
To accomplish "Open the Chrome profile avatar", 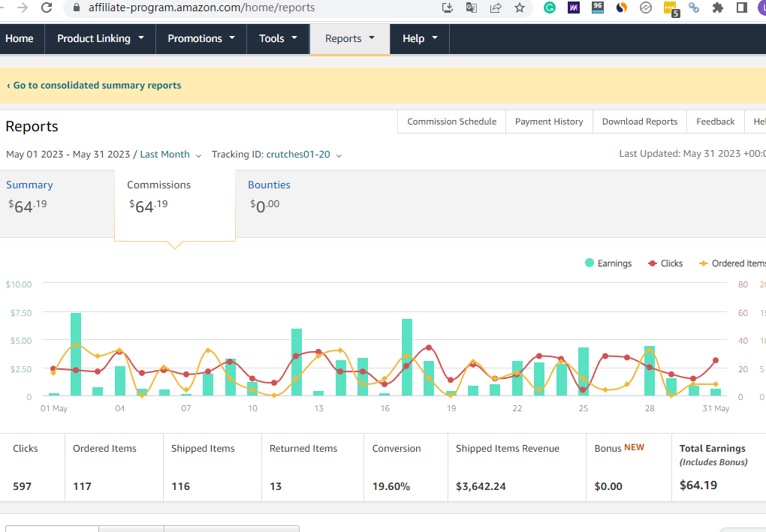I will coord(761,8).
